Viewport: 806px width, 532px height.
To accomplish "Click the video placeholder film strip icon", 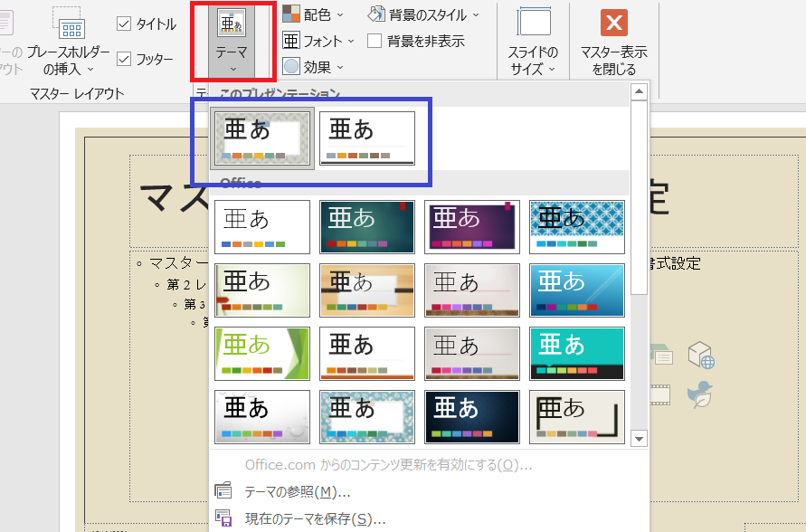I will [659, 394].
